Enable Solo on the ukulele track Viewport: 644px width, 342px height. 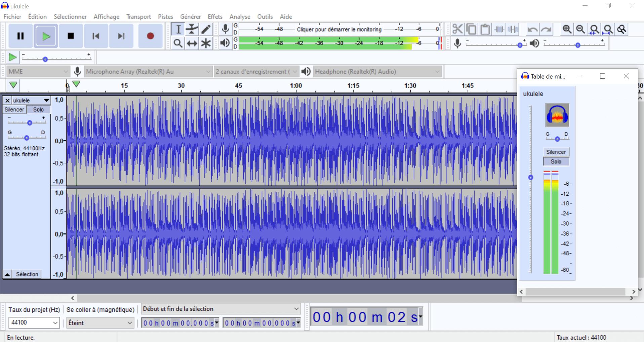[x=38, y=109]
